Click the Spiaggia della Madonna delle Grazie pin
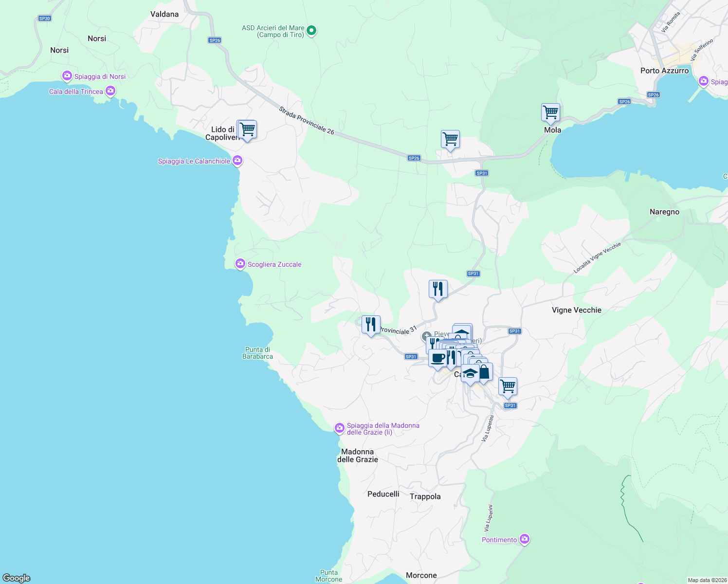 click(339, 427)
